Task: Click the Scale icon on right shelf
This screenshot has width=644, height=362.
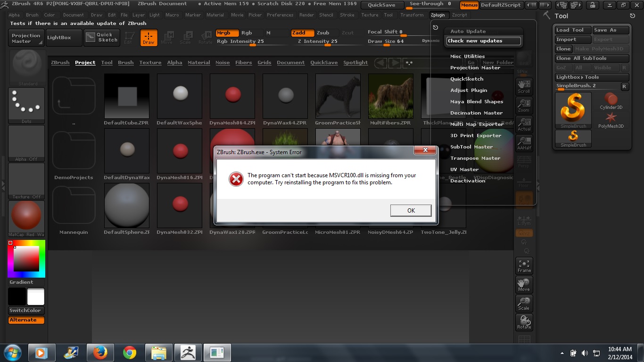Action: [x=524, y=304]
